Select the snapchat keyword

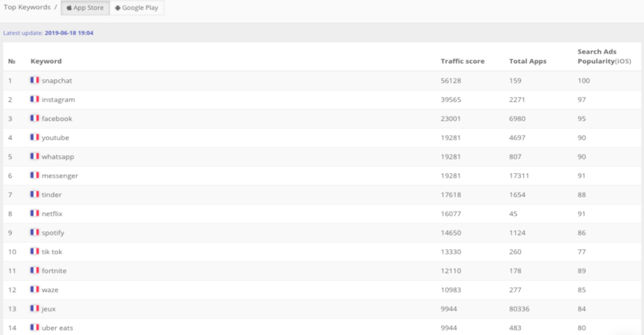tap(57, 80)
